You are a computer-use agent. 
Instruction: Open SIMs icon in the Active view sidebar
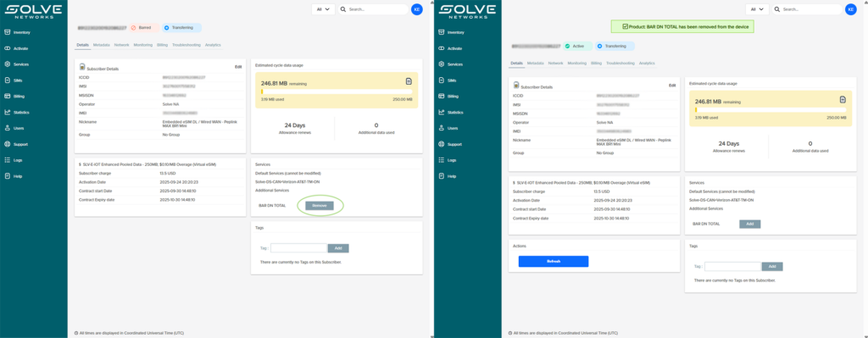coord(441,80)
